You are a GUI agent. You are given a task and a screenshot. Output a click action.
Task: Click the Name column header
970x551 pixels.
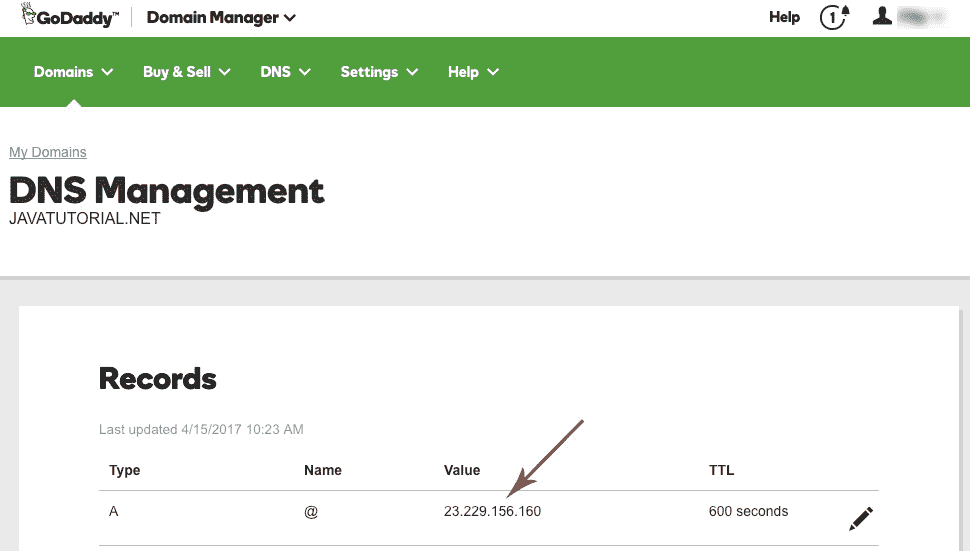(x=322, y=470)
